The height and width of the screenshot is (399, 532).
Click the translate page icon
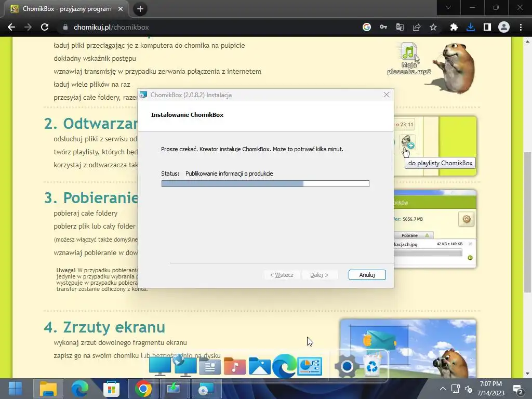(400, 27)
